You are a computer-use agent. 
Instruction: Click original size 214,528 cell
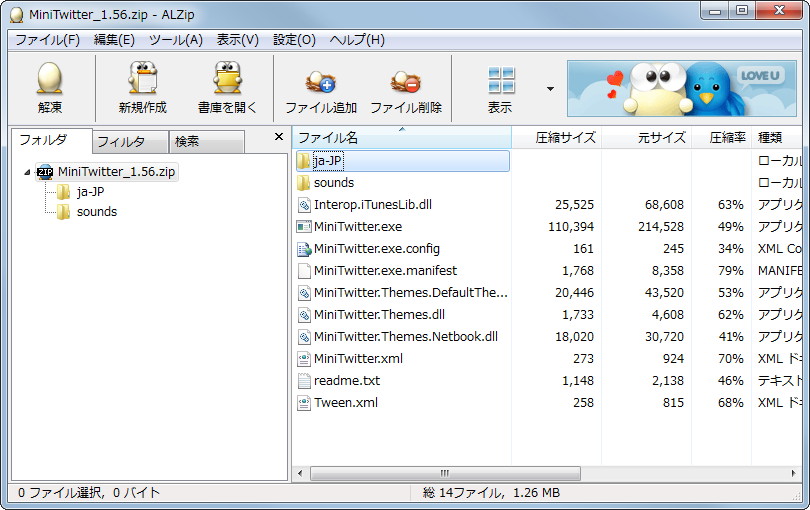click(661, 227)
